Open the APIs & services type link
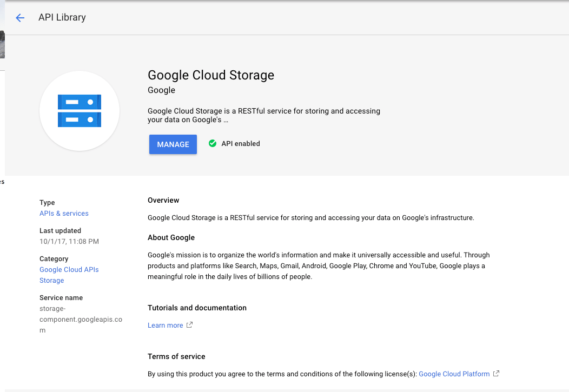The width and height of the screenshot is (569, 392). coord(64,214)
